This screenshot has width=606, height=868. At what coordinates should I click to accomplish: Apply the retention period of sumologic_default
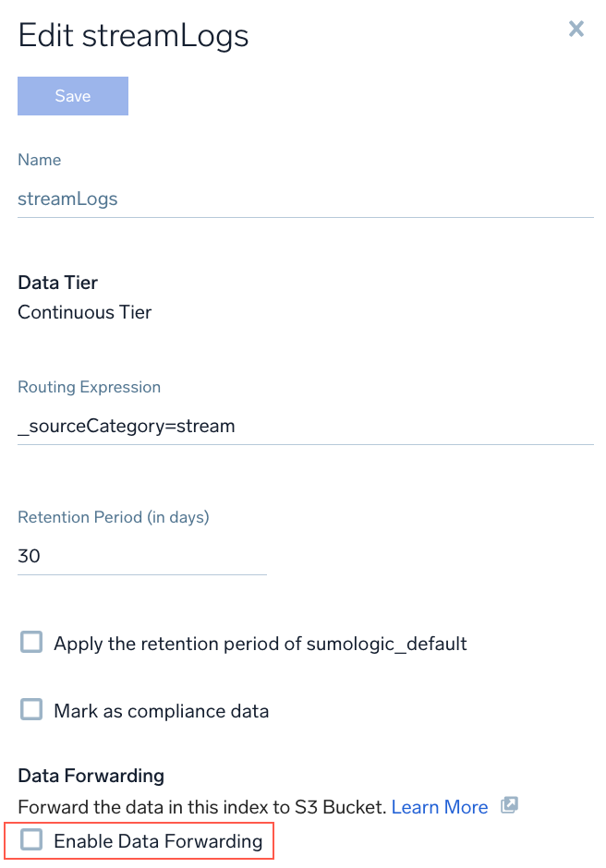coord(30,642)
